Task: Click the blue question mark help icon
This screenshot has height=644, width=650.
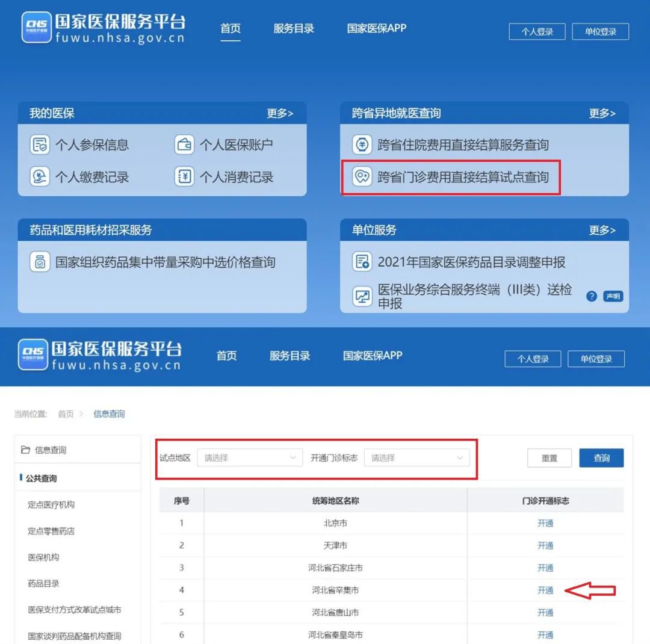Action: tap(592, 296)
